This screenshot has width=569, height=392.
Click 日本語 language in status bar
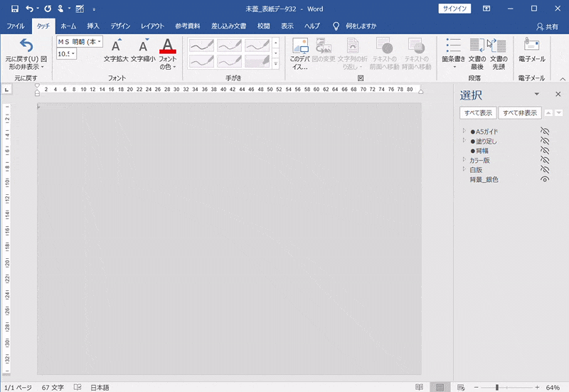click(100, 387)
